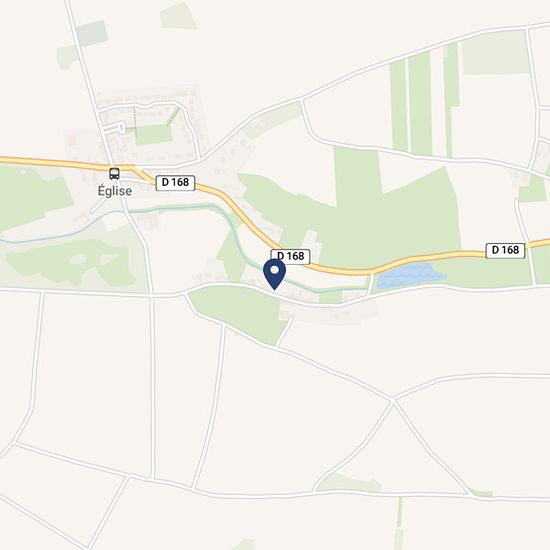This screenshot has width=550, height=550.
Task: Click the blue pond beside the D 168
Action: pos(409,276)
